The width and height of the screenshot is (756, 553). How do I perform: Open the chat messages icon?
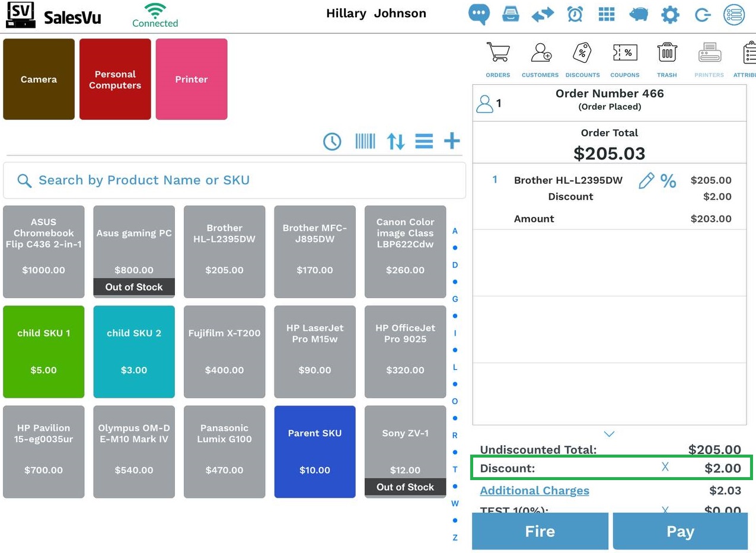point(479,14)
